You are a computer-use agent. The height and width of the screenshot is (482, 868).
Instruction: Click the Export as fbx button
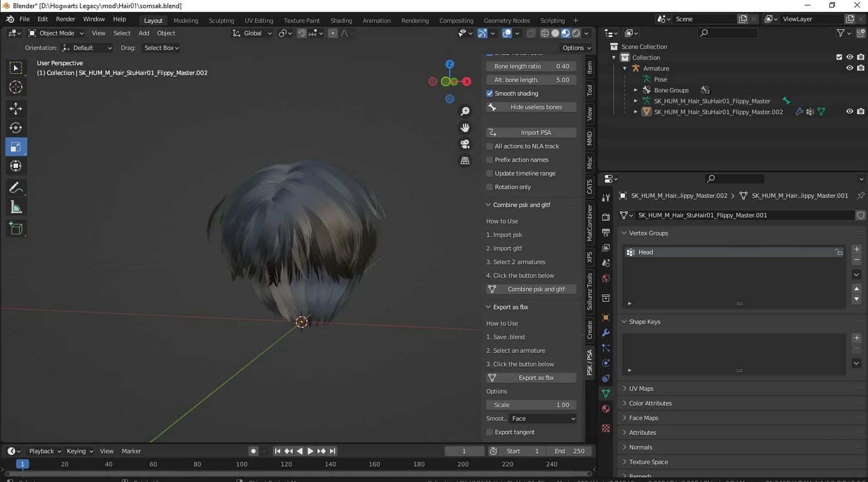click(x=531, y=378)
